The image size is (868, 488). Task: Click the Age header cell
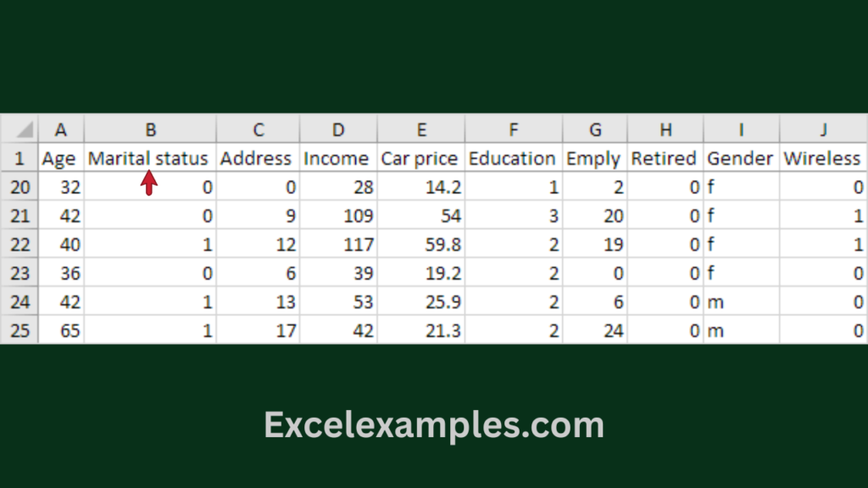click(x=59, y=158)
